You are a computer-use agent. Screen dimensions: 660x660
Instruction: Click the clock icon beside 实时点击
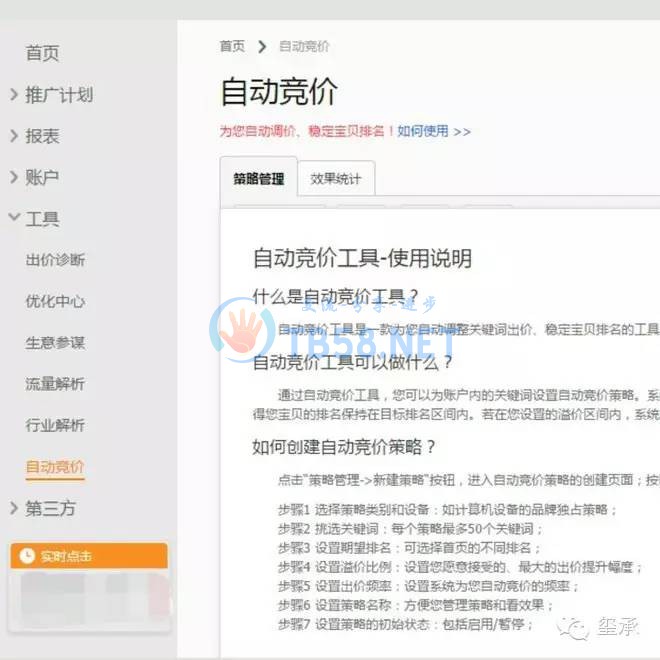(x=27, y=556)
